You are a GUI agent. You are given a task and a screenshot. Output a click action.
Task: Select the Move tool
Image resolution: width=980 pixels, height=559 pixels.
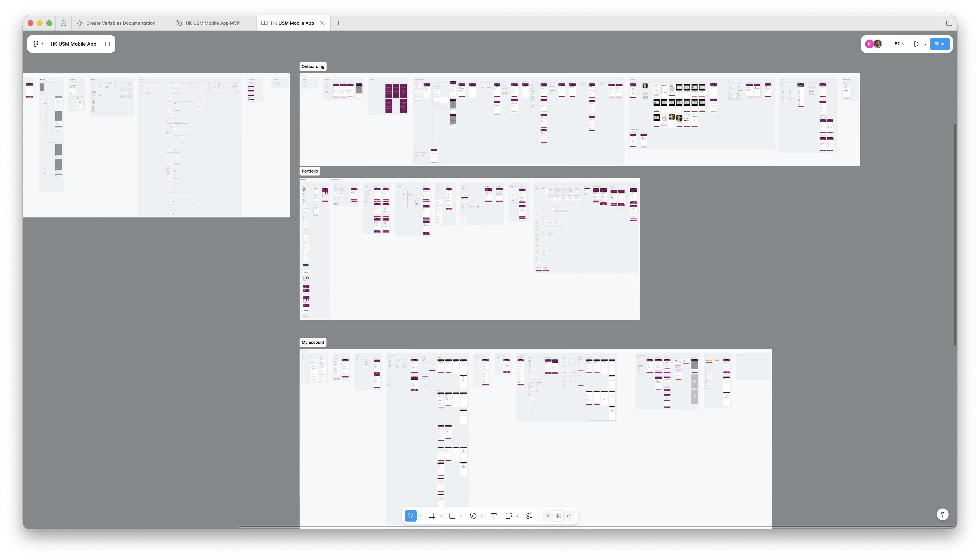(x=411, y=516)
